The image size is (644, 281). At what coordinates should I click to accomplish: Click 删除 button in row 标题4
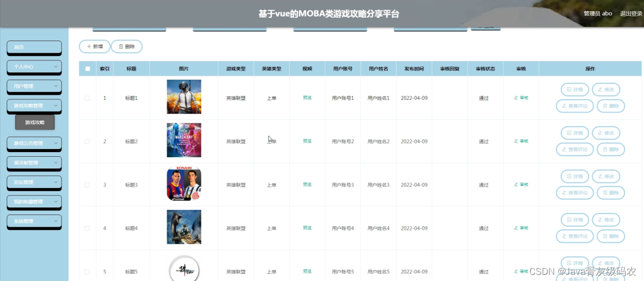click(x=611, y=236)
